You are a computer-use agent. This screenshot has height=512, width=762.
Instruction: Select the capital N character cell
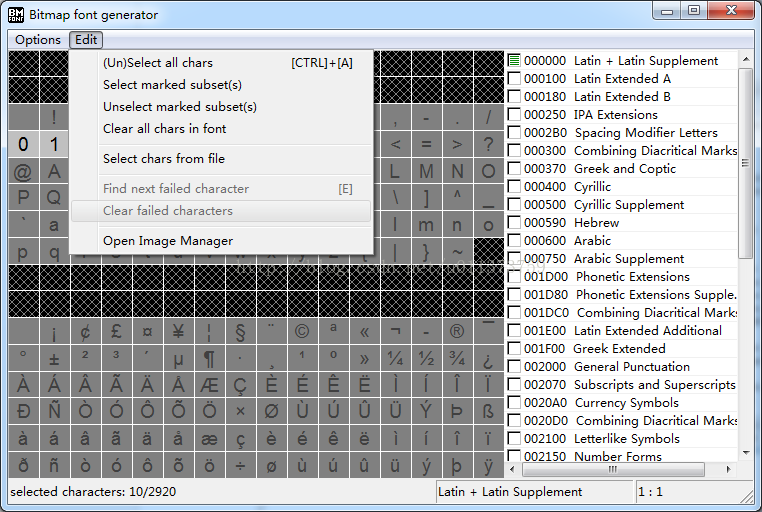tap(457, 171)
